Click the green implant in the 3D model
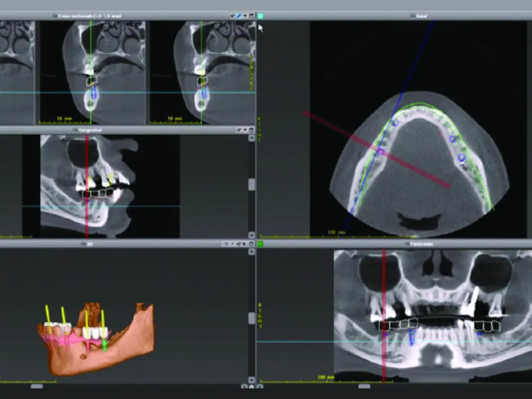 pyautogui.click(x=104, y=344)
